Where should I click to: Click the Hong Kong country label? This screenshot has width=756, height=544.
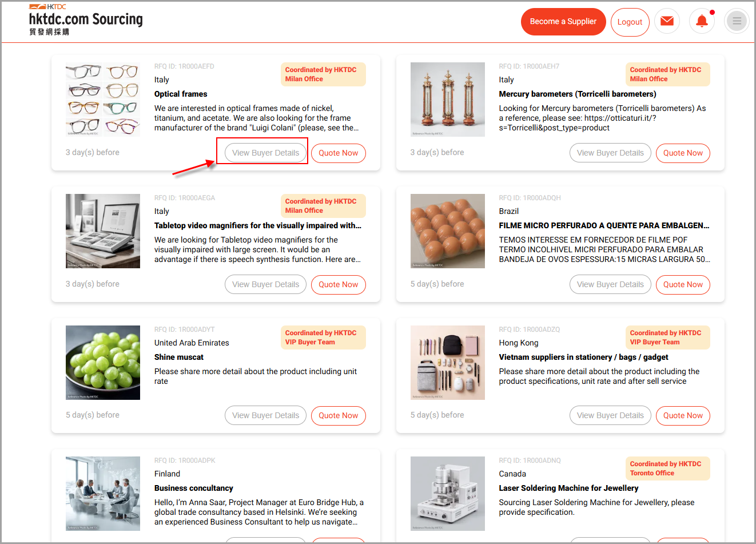(518, 343)
